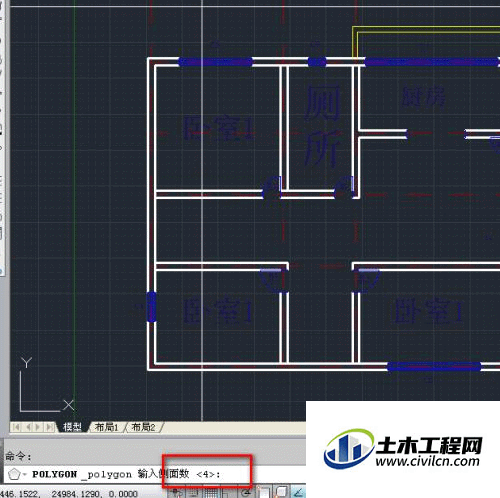Click previous layout tab arrow

(x=28, y=427)
